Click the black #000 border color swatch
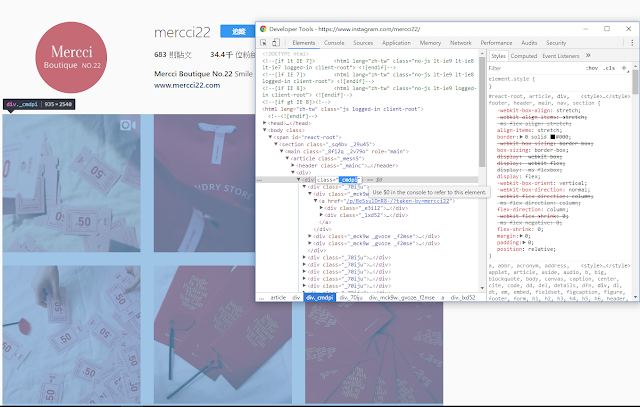This screenshot has height=407, width=640. (553, 137)
